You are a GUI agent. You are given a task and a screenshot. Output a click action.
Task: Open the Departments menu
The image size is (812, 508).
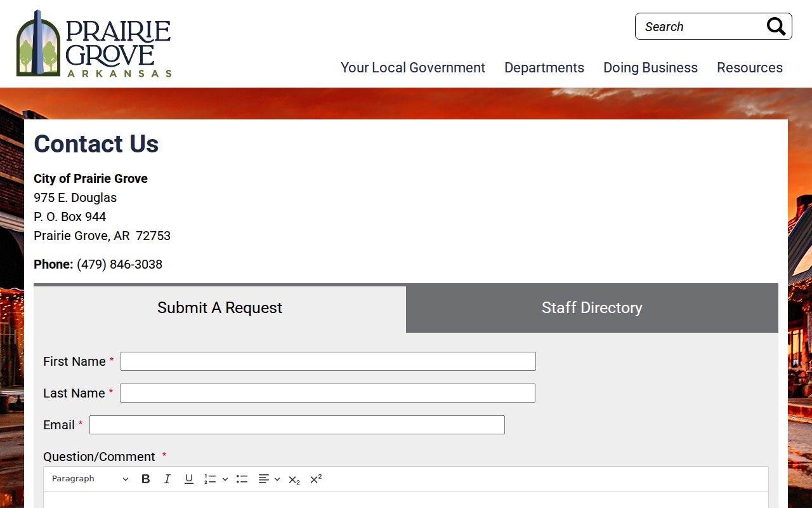tap(544, 67)
